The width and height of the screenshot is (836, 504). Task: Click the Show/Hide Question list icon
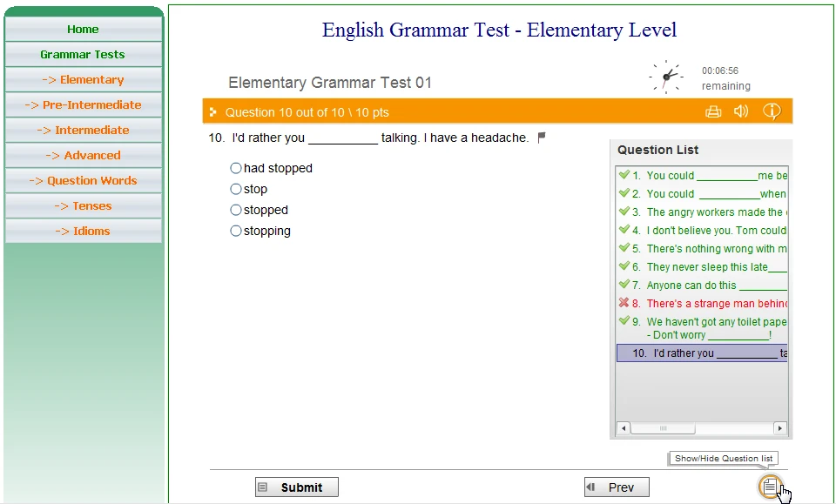(x=769, y=487)
